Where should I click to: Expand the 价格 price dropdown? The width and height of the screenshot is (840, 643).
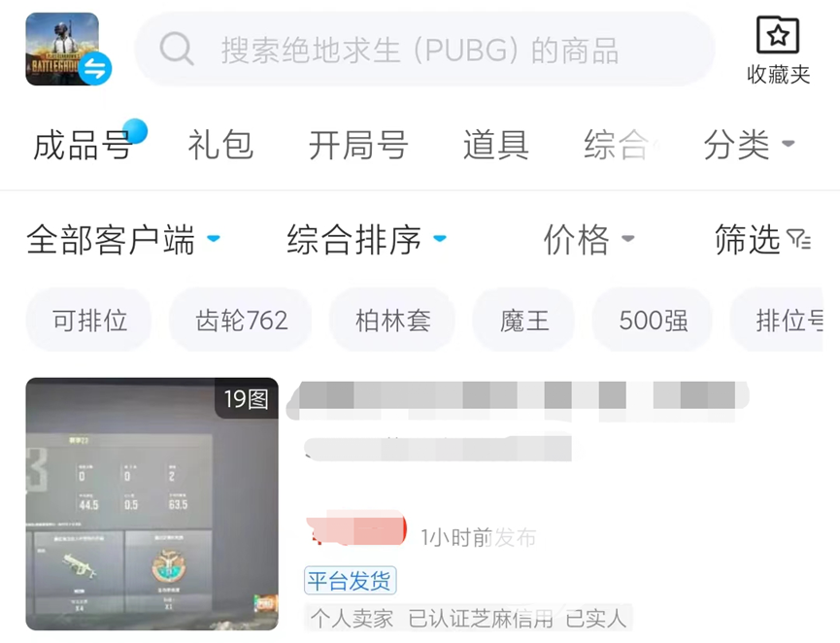coord(589,239)
